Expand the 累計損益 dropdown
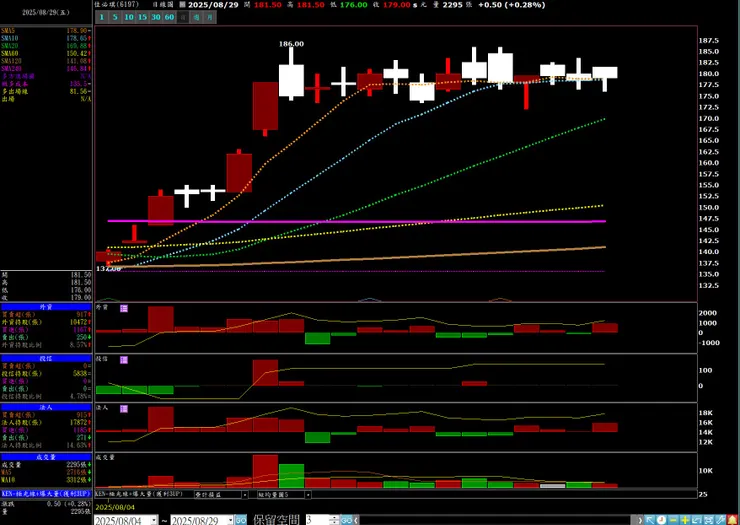The image size is (740, 525). pyautogui.click(x=245, y=495)
